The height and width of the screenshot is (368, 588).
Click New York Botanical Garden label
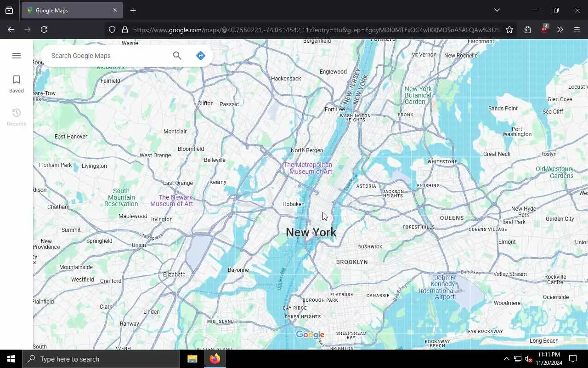click(x=418, y=95)
